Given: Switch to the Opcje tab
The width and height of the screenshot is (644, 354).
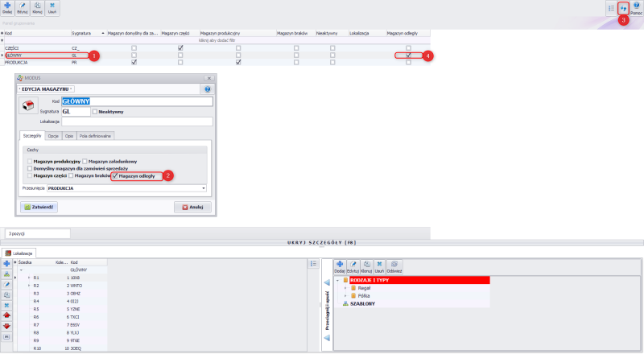Looking at the screenshot, I should (x=53, y=136).
